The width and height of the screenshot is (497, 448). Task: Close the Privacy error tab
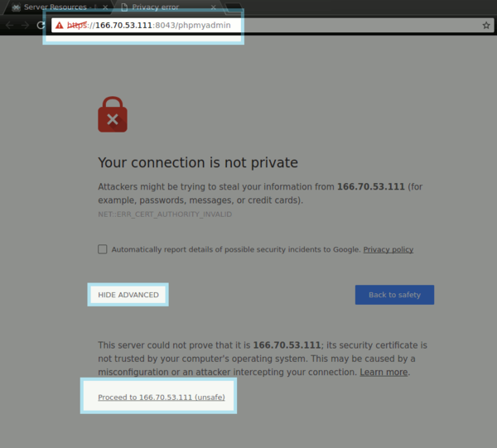(x=214, y=7)
